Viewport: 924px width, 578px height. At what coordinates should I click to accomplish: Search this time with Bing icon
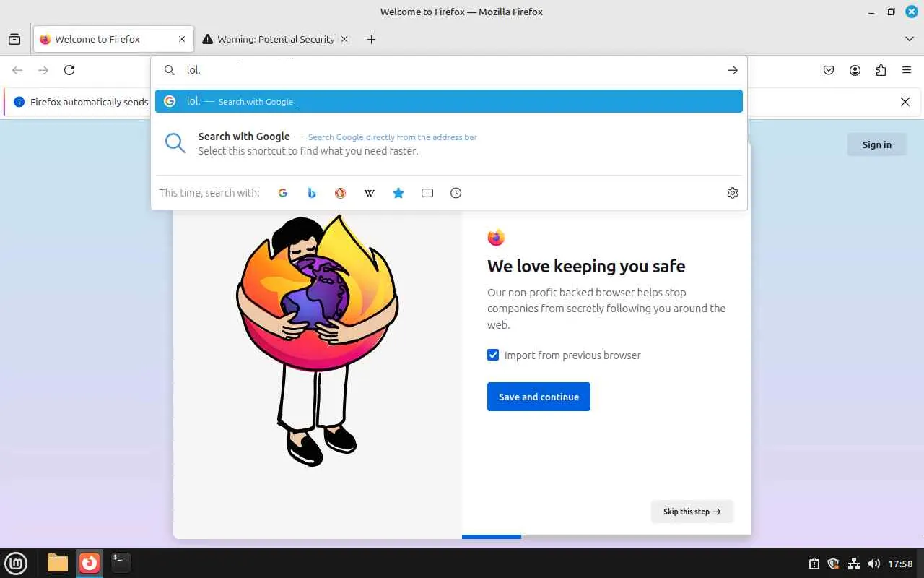(x=312, y=193)
